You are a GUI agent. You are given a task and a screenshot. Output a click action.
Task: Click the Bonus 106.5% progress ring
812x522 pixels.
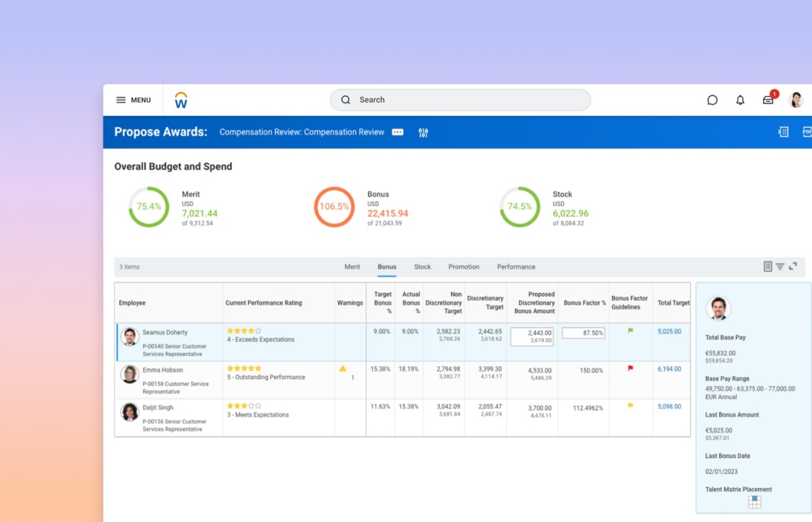[x=334, y=207]
